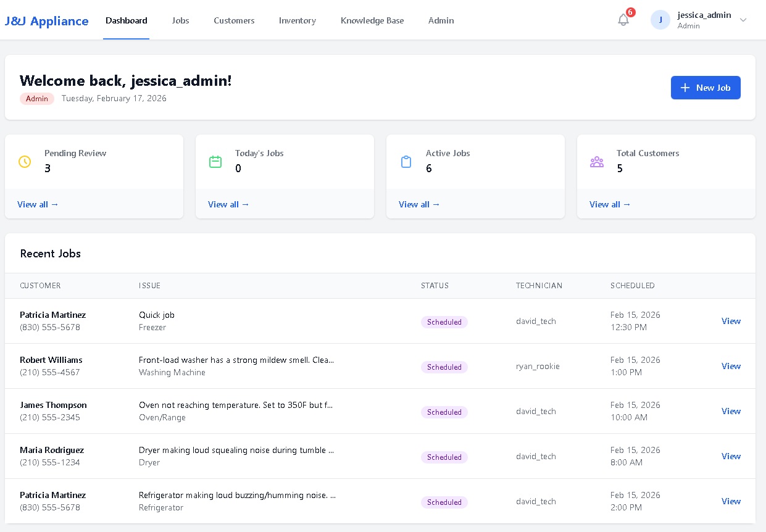Open the Knowledge Base section
The height and width of the screenshot is (532, 766).
pos(372,20)
